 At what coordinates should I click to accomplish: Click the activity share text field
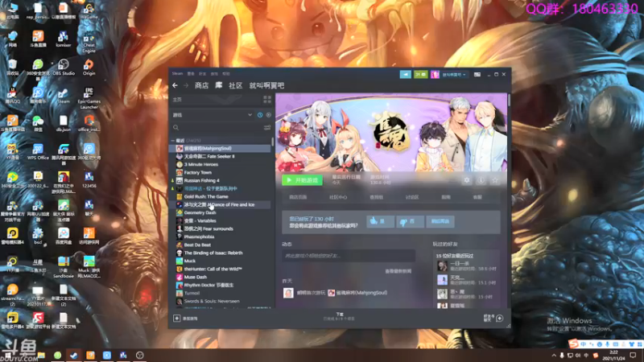(349, 256)
